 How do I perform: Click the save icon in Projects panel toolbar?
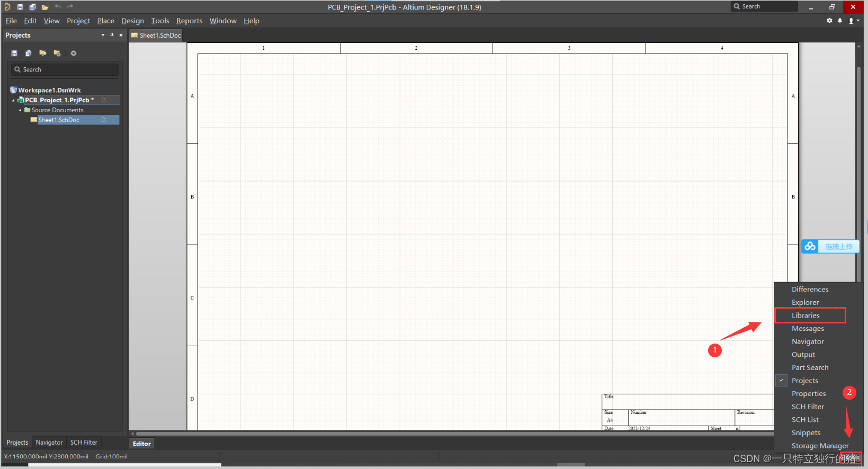[14, 53]
